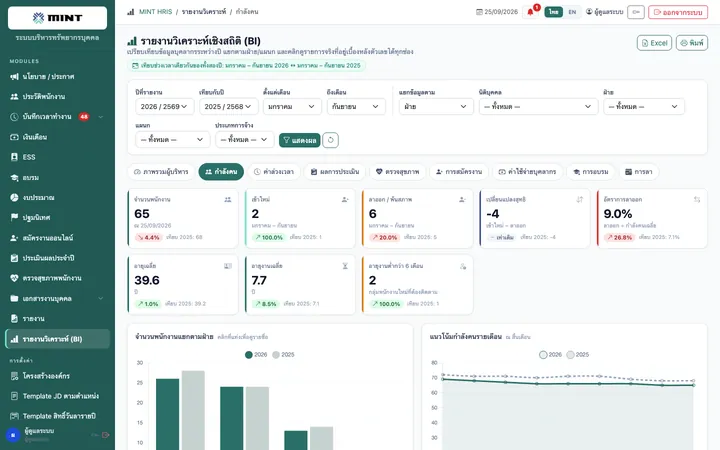Click the 2025 gray legend swatch in bar chart

click(x=276, y=354)
